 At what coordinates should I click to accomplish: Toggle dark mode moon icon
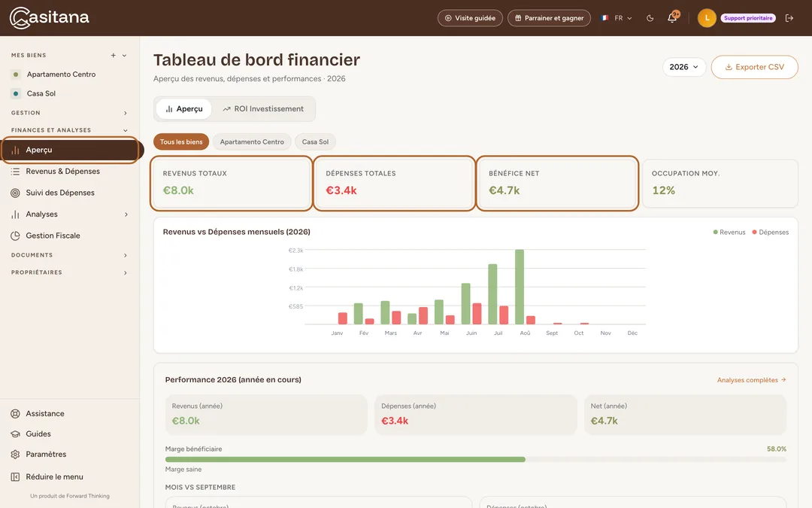click(650, 18)
